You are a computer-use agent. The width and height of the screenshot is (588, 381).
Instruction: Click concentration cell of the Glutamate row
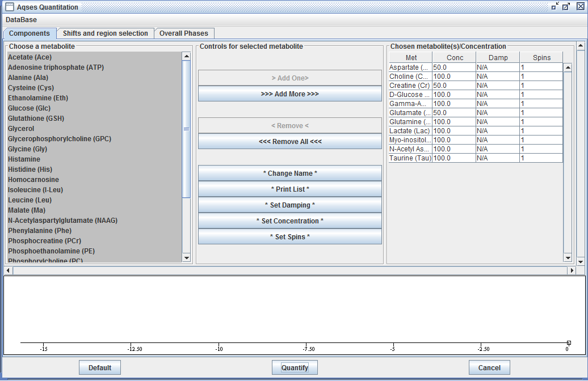click(454, 113)
